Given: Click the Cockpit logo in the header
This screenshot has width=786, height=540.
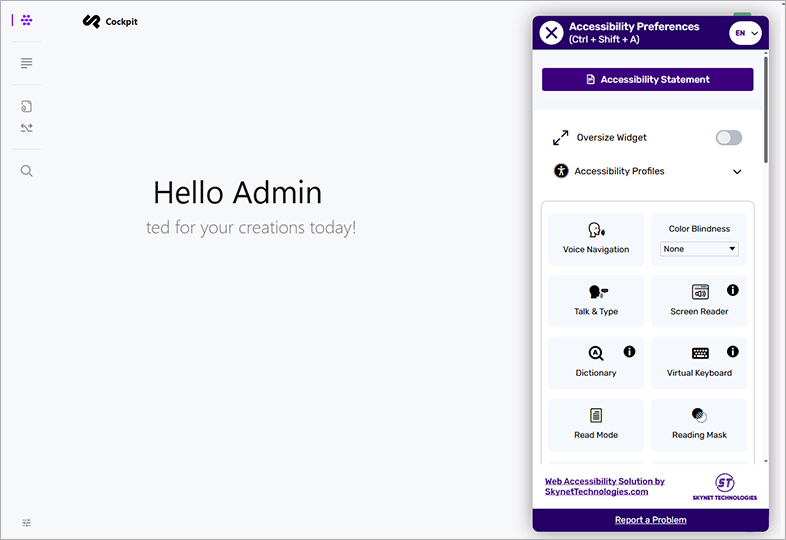Looking at the screenshot, I should coord(110,21).
